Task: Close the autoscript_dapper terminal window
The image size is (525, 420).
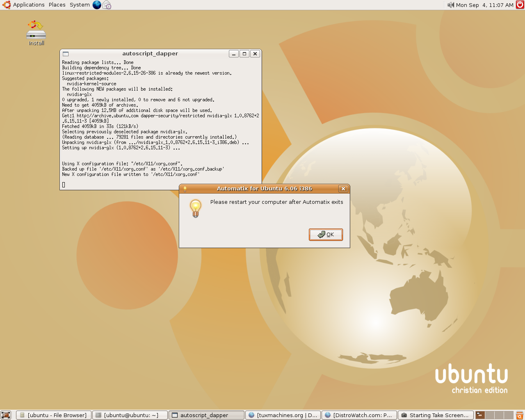Action: (255, 54)
